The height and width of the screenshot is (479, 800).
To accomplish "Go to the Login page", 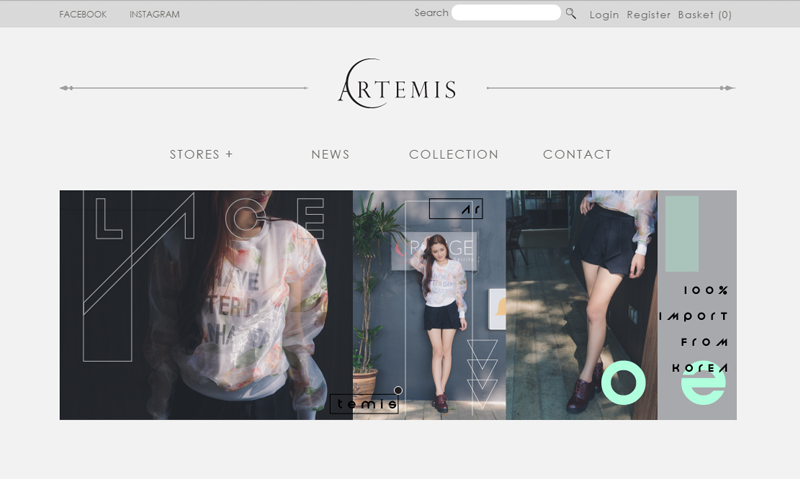I will point(604,15).
